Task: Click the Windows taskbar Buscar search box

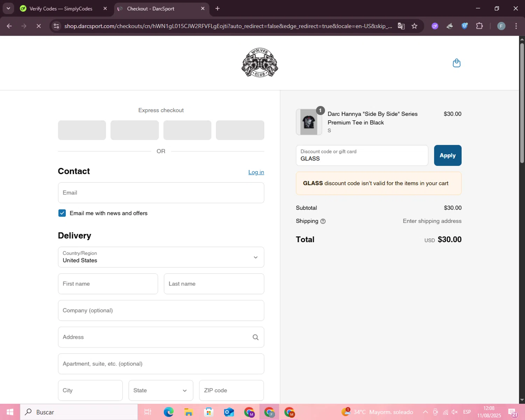Action: (x=79, y=412)
